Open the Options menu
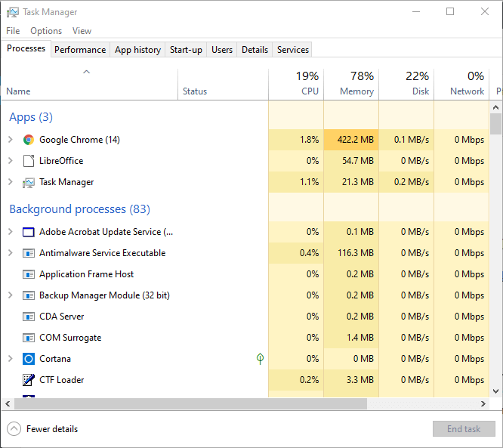The height and width of the screenshot is (448, 503). (x=46, y=31)
